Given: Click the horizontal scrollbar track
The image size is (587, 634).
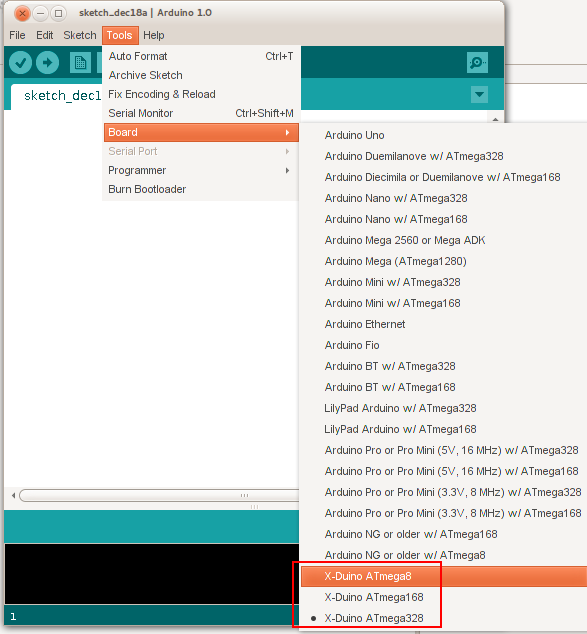Looking at the screenshot, I should tap(160, 495).
